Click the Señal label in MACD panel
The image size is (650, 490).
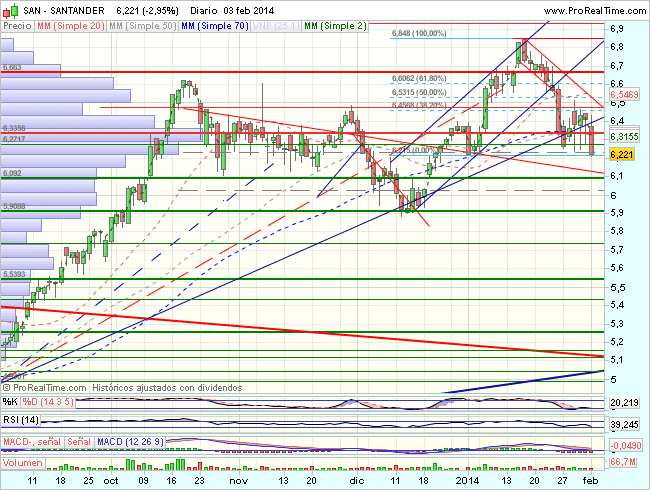[x=79, y=442]
